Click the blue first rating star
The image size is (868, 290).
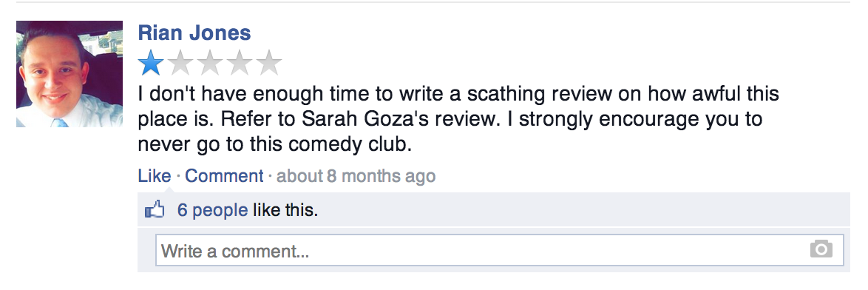click(151, 63)
